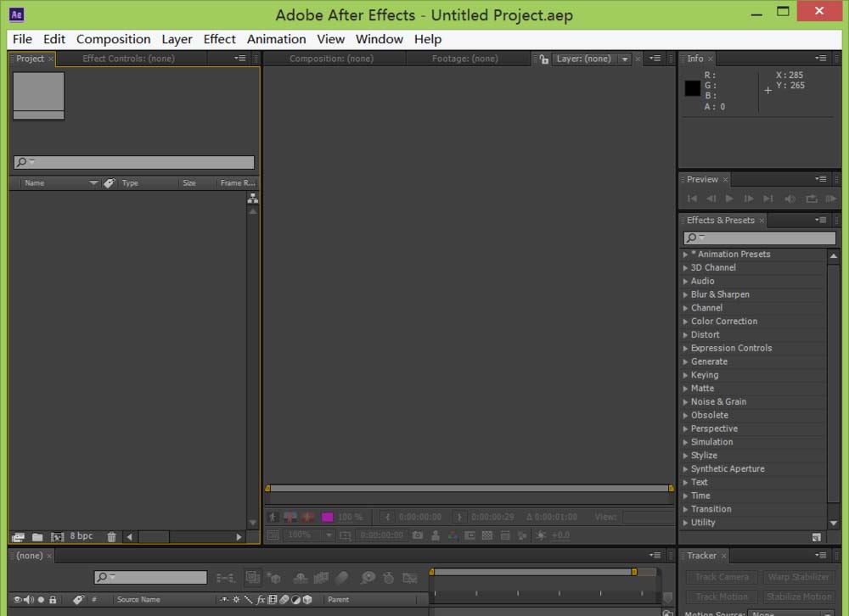Click the 8 bpc color depth button
849x616 pixels.
(x=82, y=536)
